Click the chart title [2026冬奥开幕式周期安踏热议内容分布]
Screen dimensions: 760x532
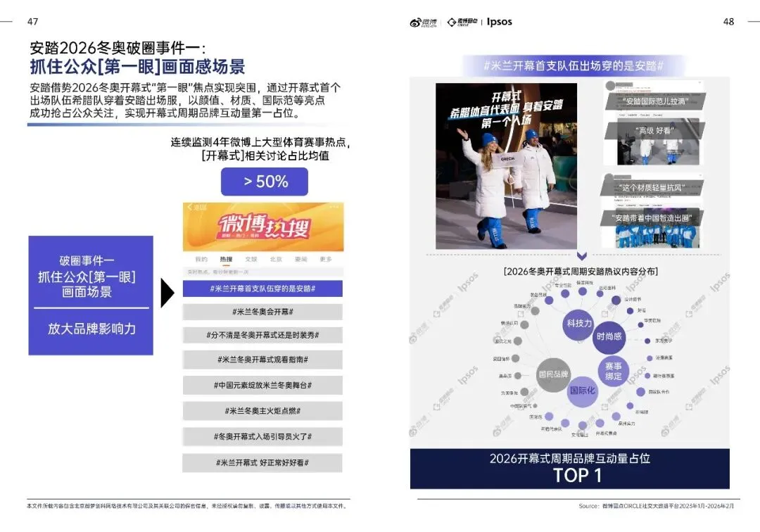pyautogui.click(x=581, y=272)
